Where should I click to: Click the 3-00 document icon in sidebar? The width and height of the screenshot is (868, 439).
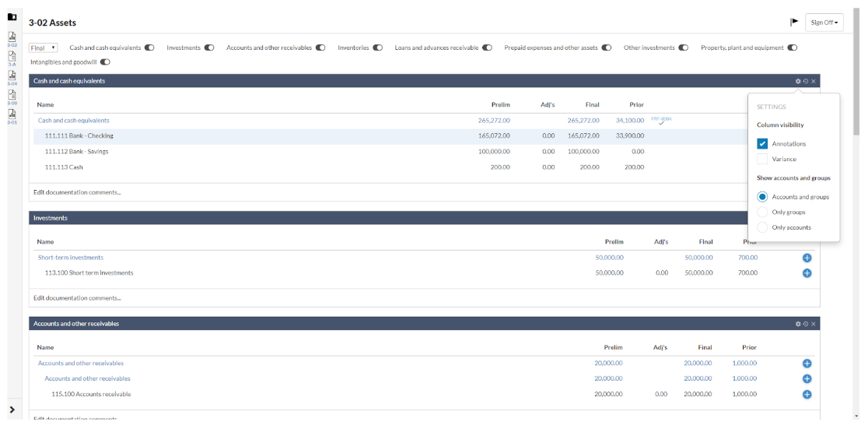click(12, 94)
